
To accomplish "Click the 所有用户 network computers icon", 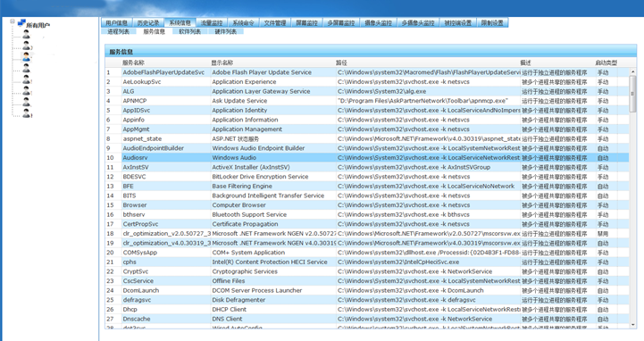I will pos(21,23).
